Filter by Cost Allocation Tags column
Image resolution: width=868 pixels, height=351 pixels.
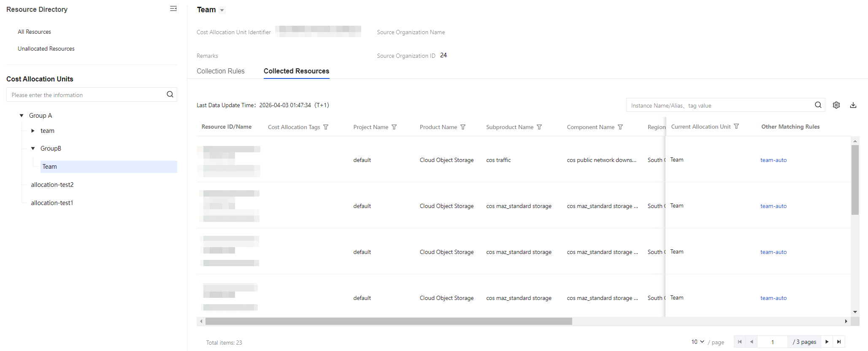[326, 127]
